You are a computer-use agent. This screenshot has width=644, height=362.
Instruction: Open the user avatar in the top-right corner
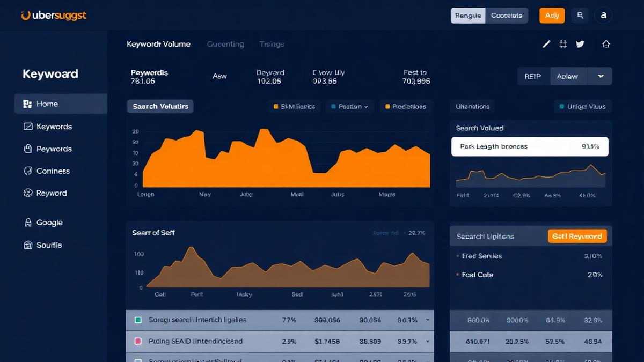click(x=603, y=16)
